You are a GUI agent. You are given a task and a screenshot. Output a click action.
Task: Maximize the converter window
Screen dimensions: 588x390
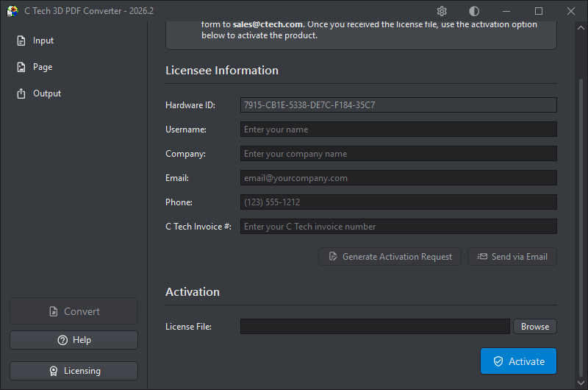click(539, 11)
